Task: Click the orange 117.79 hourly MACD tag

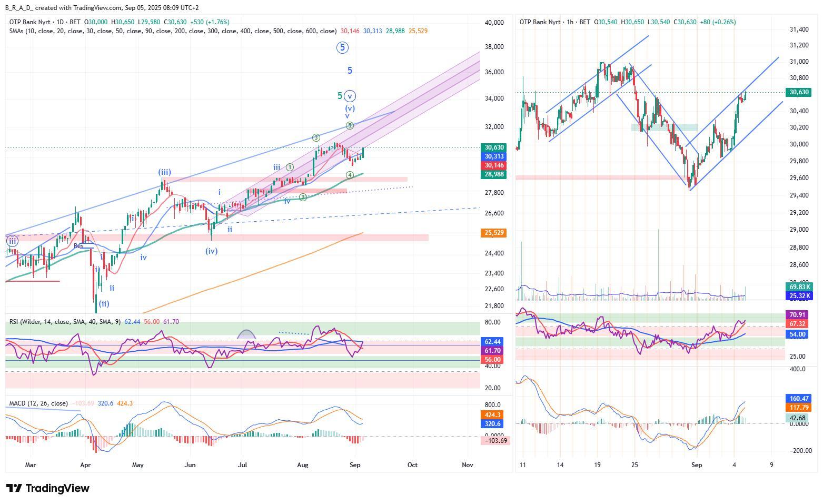Action: pyautogui.click(x=799, y=408)
